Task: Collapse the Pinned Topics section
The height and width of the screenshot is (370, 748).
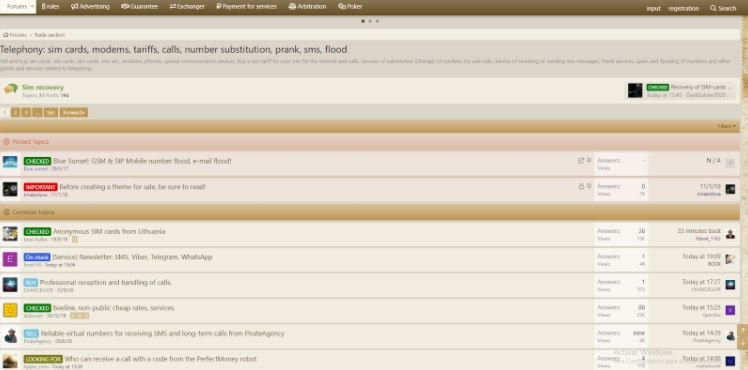Action: [7, 142]
